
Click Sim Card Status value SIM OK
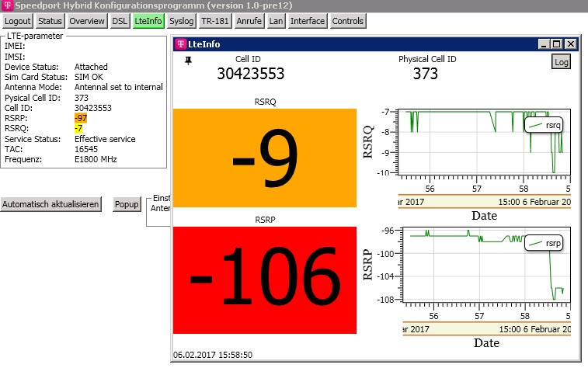89,77
